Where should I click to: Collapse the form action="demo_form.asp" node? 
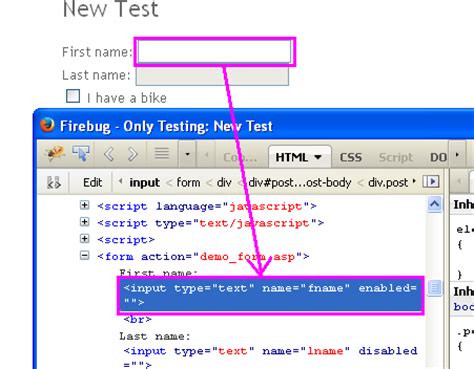tap(85, 256)
